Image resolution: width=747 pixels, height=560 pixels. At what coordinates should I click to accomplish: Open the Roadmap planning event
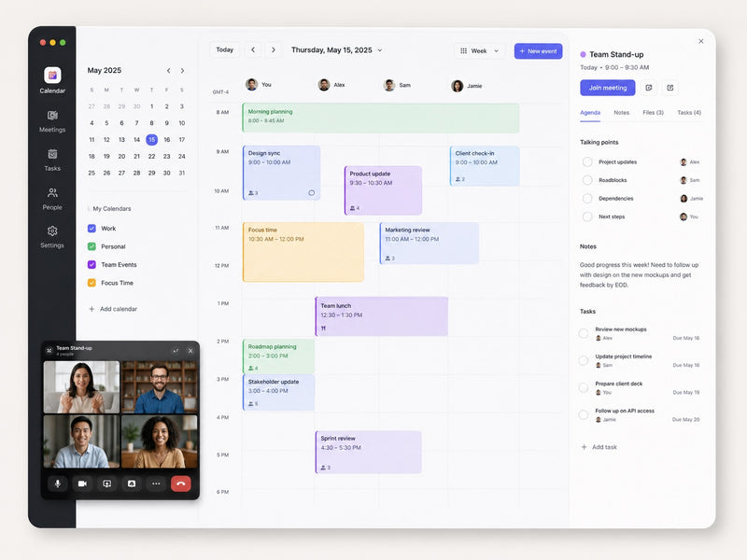point(278,357)
